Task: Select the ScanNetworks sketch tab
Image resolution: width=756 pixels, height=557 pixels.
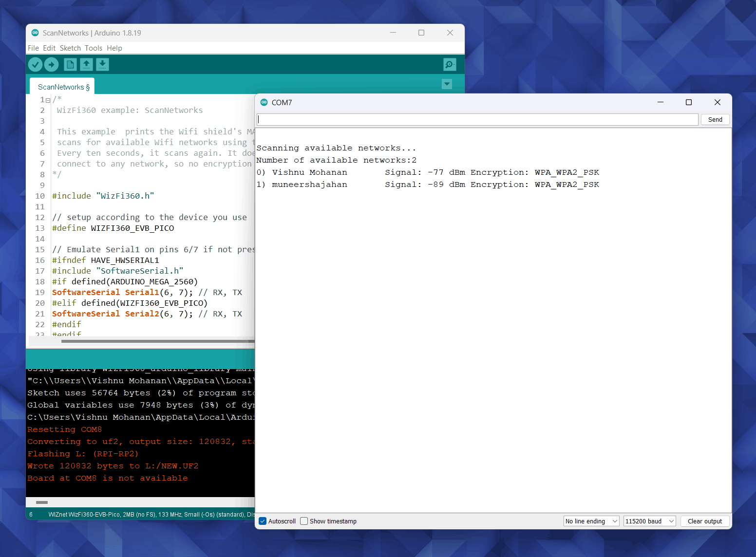Action: pyautogui.click(x=62, y=86)
